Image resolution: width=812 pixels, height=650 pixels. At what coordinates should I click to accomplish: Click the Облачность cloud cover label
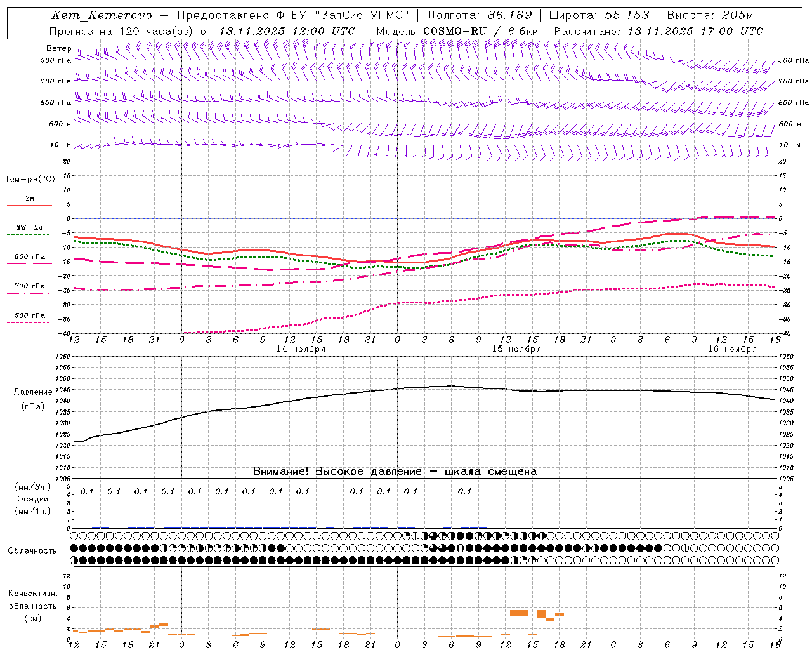coord(32,551)
